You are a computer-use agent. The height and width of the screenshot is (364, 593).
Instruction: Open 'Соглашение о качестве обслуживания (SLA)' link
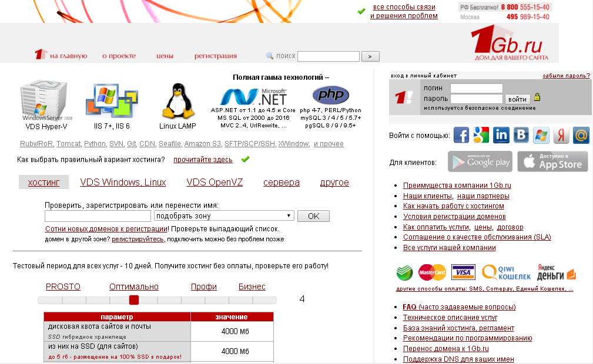click(477, 237)
